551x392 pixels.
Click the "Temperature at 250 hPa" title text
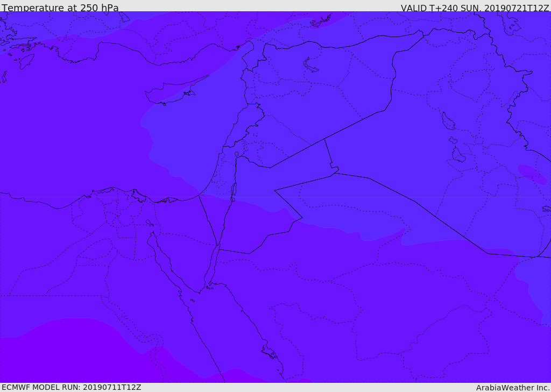(x=60, y=8)
